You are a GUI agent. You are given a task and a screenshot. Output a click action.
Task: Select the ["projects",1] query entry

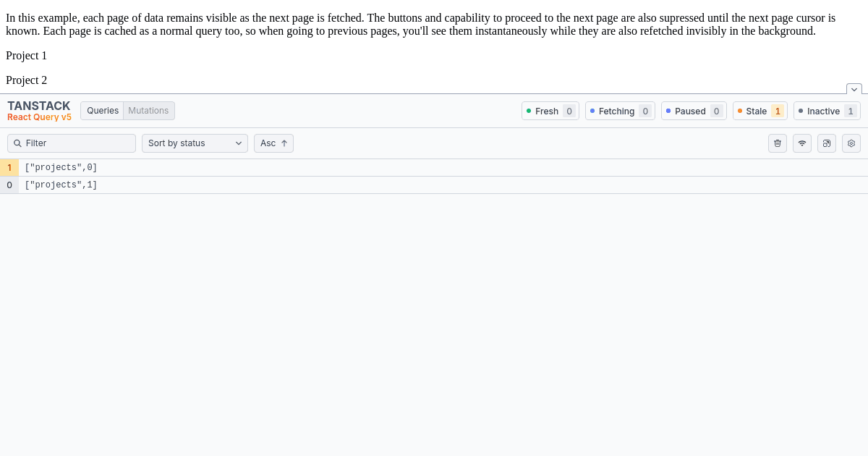pos(61,185)
